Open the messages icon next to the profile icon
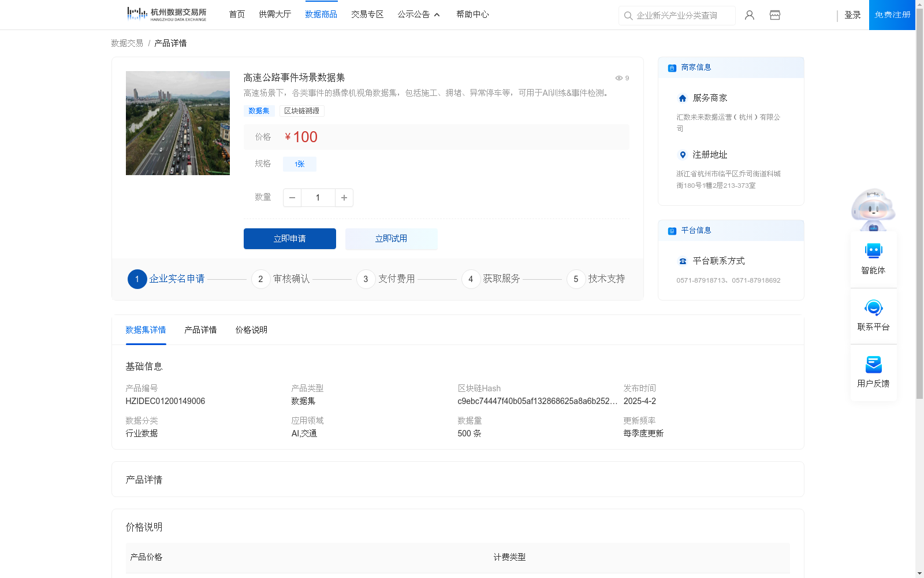Screen dimensions: 924x578 pos(774,15)
